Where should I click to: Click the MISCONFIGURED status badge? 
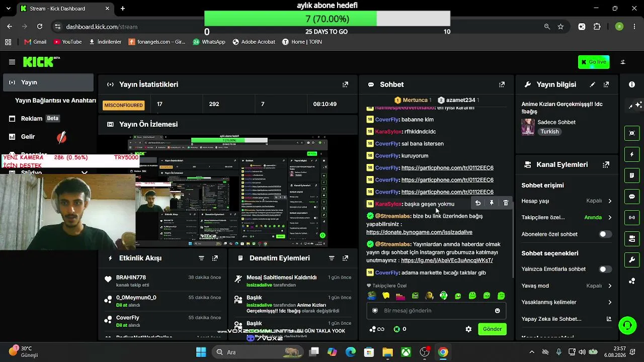click(124, 105)
